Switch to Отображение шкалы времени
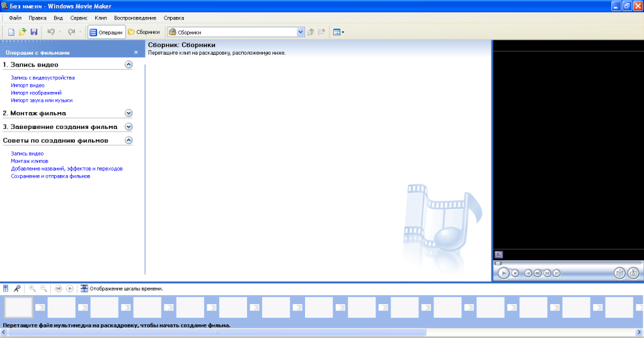 [x=122, y=289]
